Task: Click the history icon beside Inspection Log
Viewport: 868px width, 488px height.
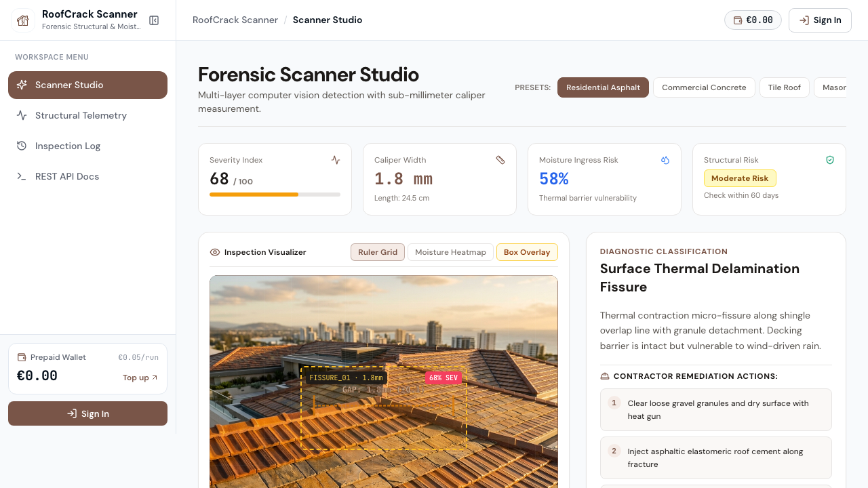Action: pyautogui.click(x=22, y=146)
